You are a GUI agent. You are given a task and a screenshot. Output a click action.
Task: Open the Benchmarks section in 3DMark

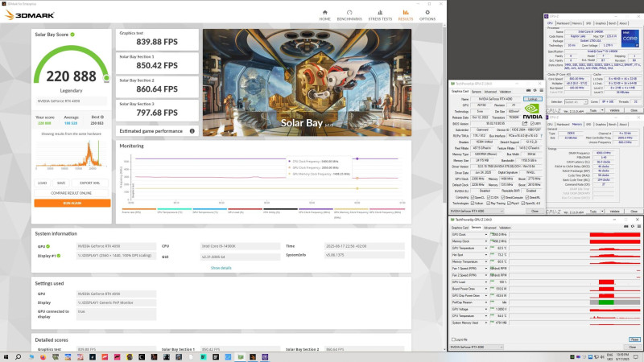tap(349, 15)
